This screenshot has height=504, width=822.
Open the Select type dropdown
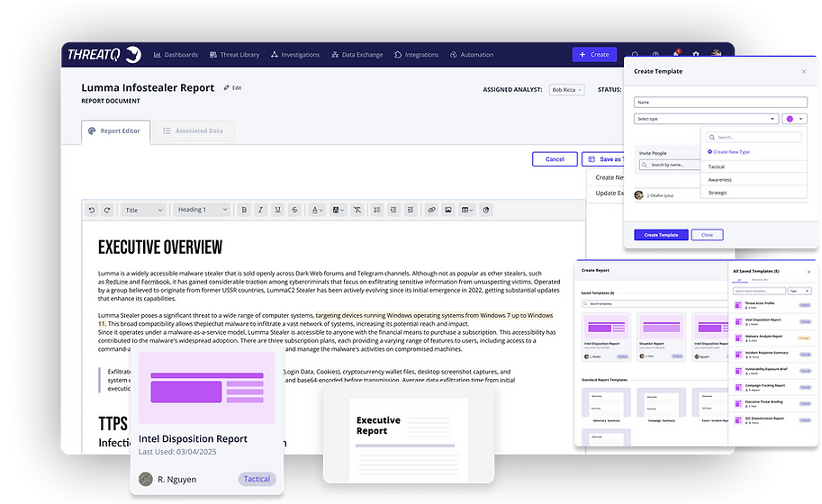click(706, 119)
